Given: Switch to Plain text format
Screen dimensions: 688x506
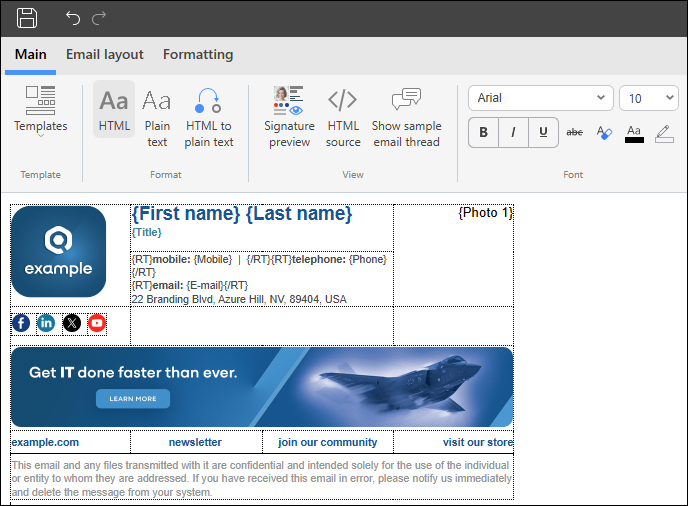Looking at the screenshot, I should [x=157, y=118].
